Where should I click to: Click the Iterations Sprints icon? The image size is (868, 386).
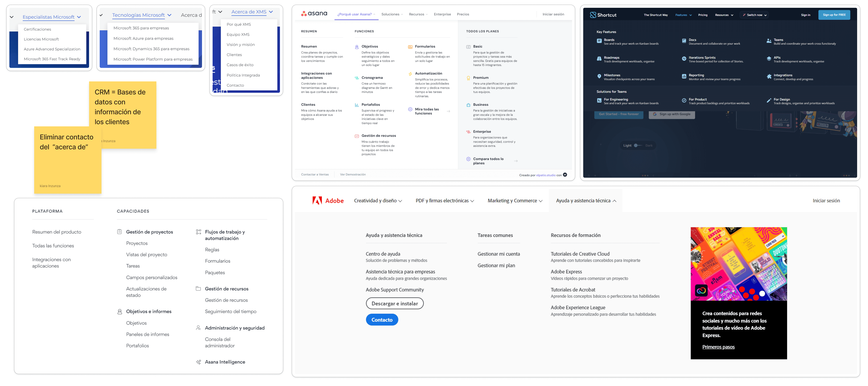tap(684, 59)
